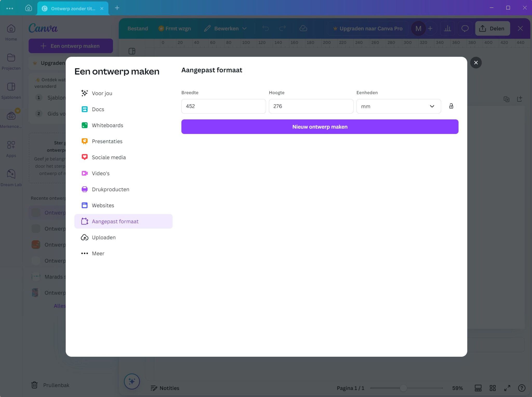Close the Een ontwerp maken dialog
Image resolution: width=532 pixels, height=397 pixels.
tap(476, 63)
